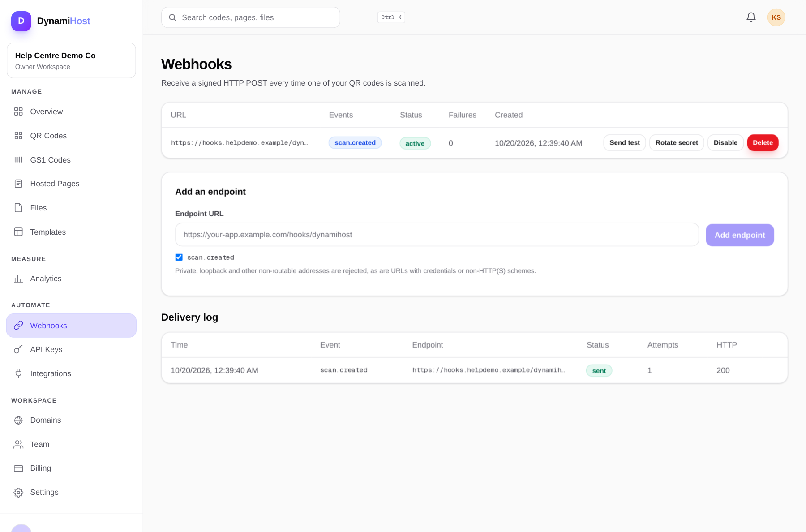
Task: Click the webhook URL hooks.helpdemo.example/dyn…
Action: pyautogui.click(x=240, y=143)
